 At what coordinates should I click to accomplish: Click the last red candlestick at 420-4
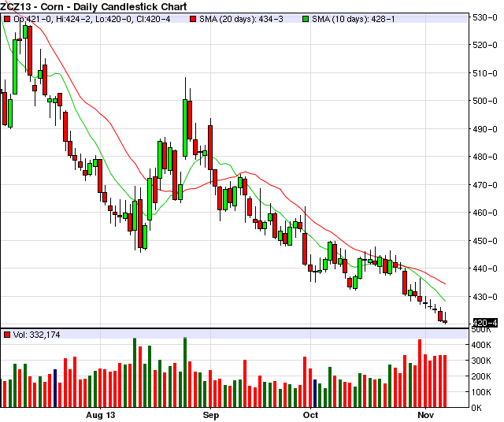pos(445,321)
